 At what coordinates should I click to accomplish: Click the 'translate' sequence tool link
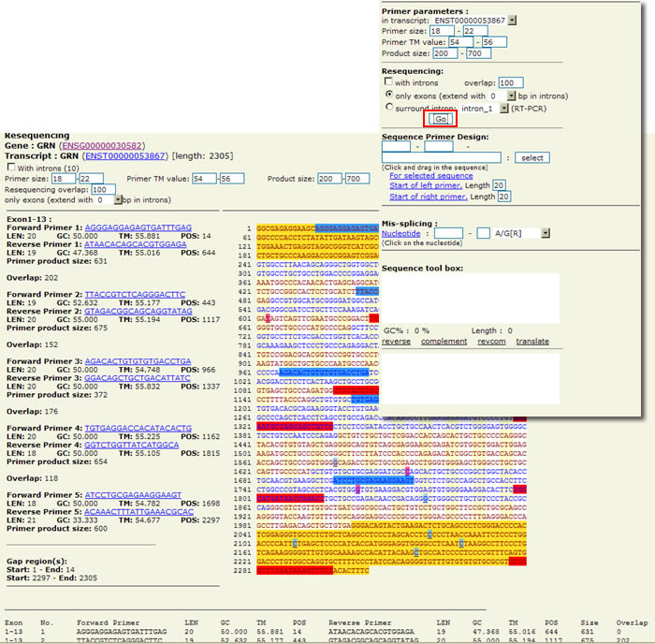[532, 341]
